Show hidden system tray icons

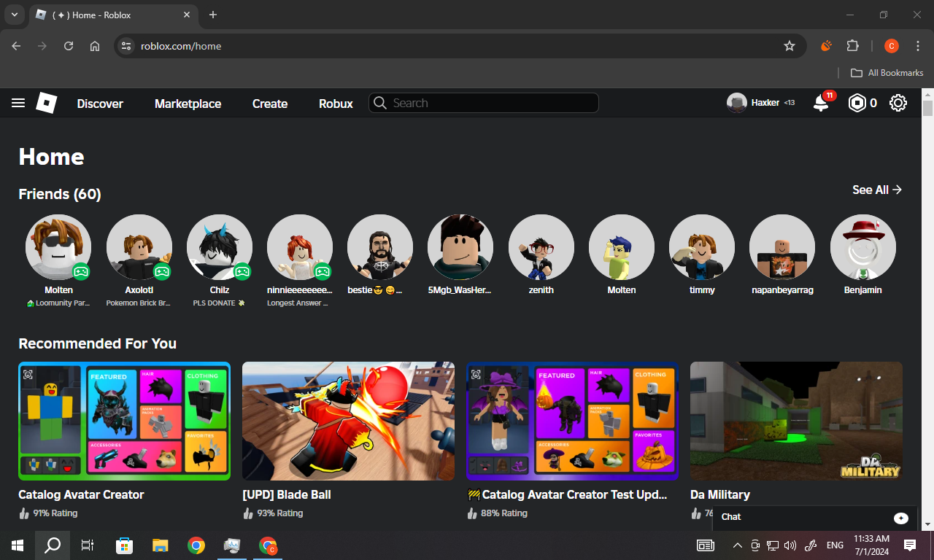(738, 545)
